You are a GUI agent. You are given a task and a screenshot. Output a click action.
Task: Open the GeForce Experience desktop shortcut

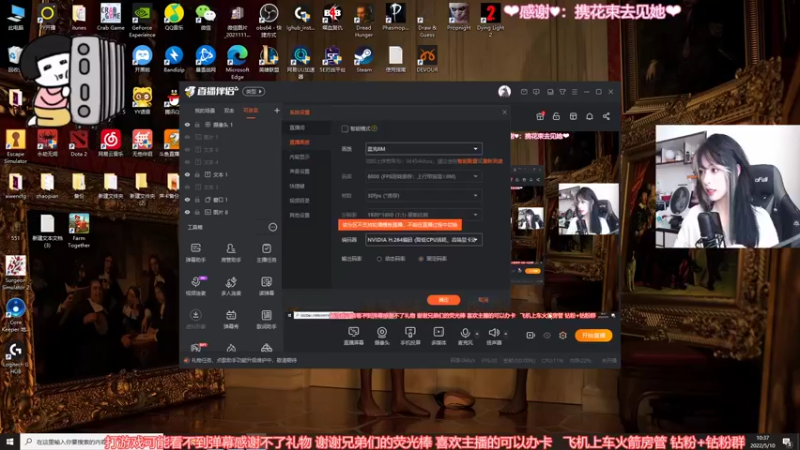coord(142,20)
